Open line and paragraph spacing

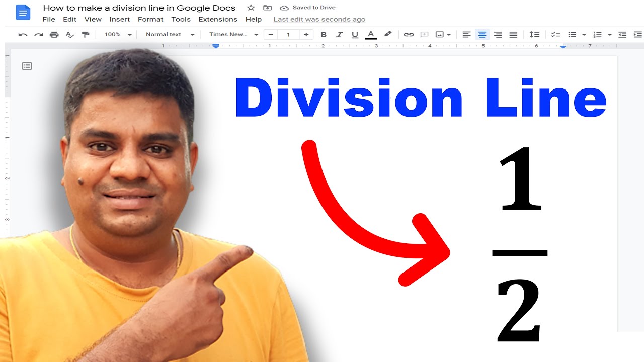tap(534, 35)
